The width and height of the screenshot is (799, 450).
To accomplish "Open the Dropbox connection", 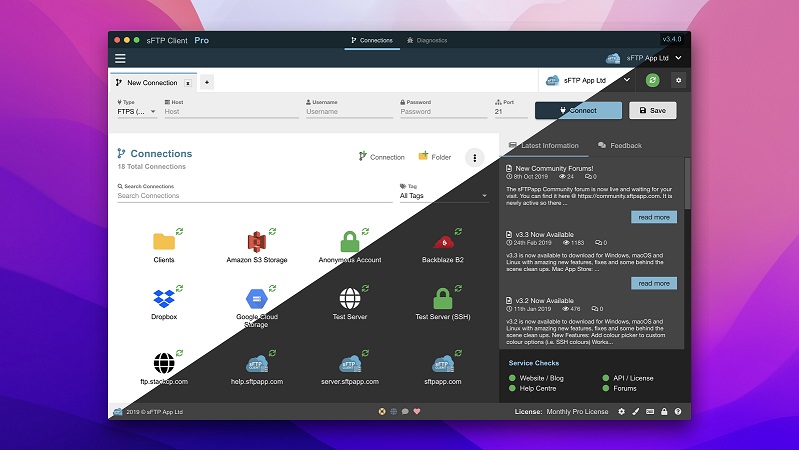I will 164,304.
